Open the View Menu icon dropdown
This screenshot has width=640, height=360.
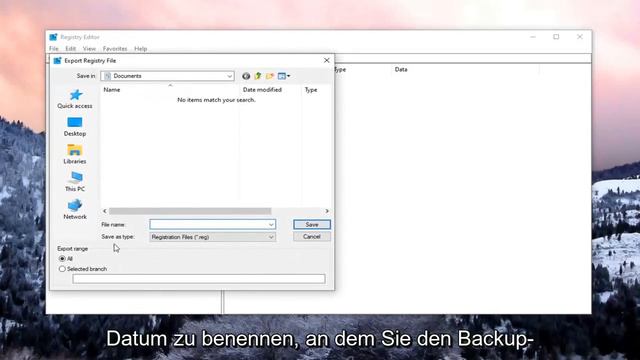coord(284,76)
